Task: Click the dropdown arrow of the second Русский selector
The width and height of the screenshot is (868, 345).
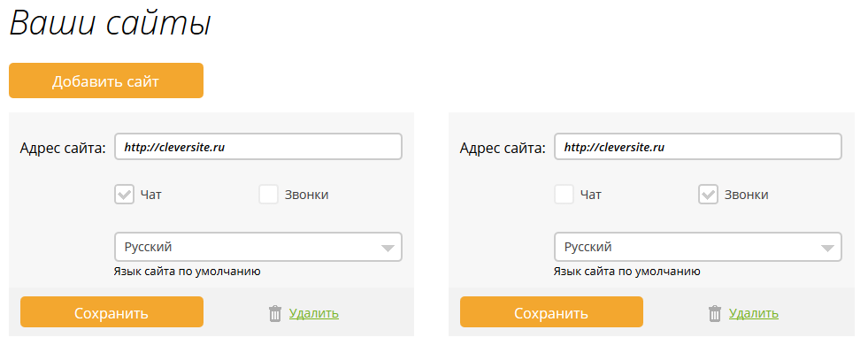Action: point(827,248)
